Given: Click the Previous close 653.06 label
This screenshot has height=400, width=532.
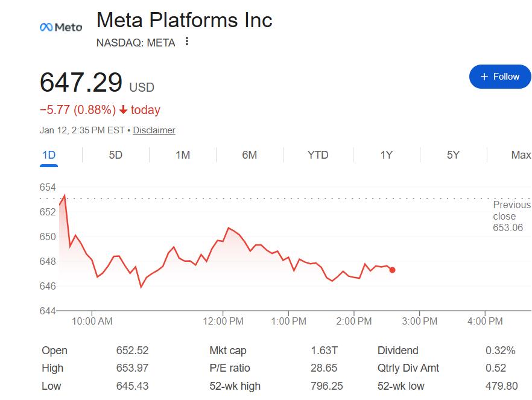Looking at the screenshot, I should [511, 216].
